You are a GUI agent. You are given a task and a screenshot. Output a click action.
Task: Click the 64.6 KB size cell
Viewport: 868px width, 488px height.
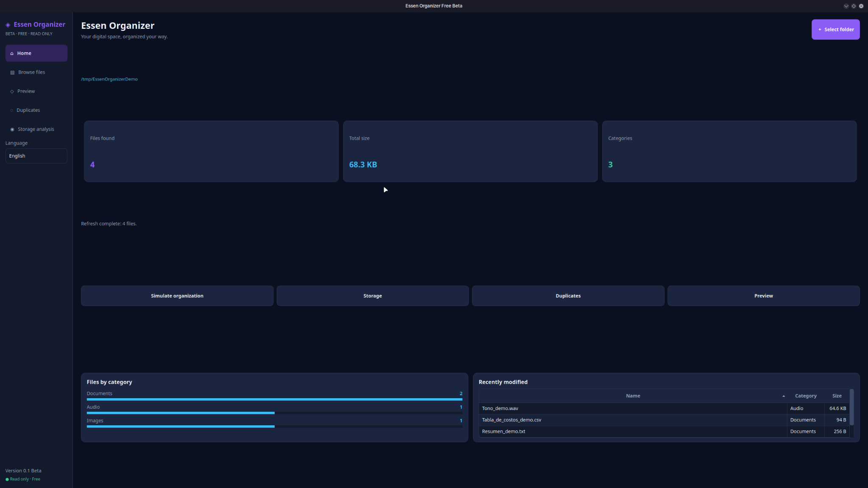tap(837, 408)
